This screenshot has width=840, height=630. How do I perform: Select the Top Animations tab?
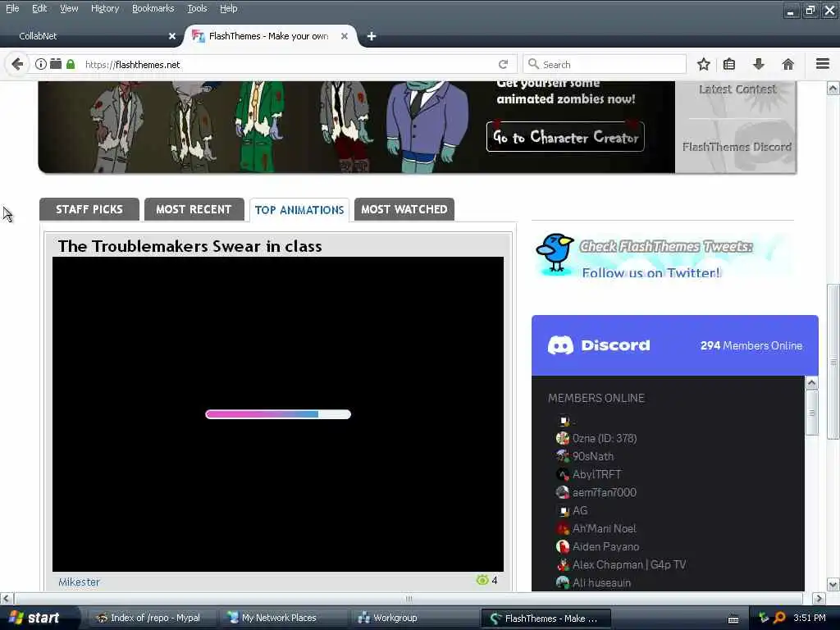click(299, 210)
